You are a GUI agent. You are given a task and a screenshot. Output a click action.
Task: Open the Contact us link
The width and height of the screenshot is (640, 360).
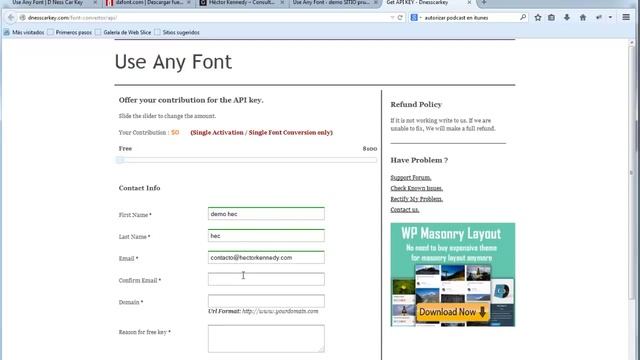coord(404,209)
